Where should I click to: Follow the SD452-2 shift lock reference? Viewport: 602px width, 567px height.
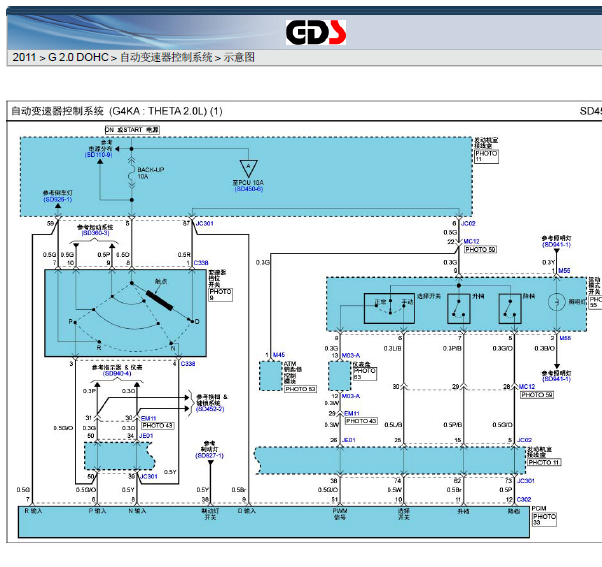pos(210,409)
